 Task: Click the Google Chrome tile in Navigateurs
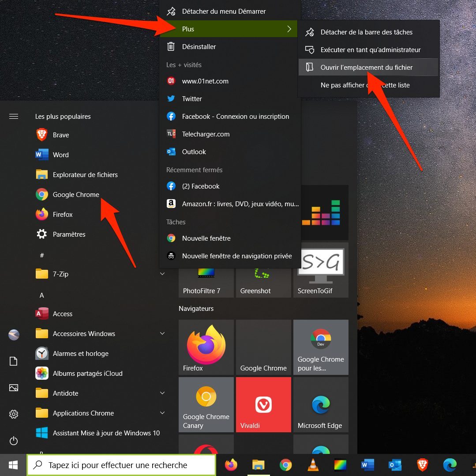pyautogui.click(x=263, y=347)
